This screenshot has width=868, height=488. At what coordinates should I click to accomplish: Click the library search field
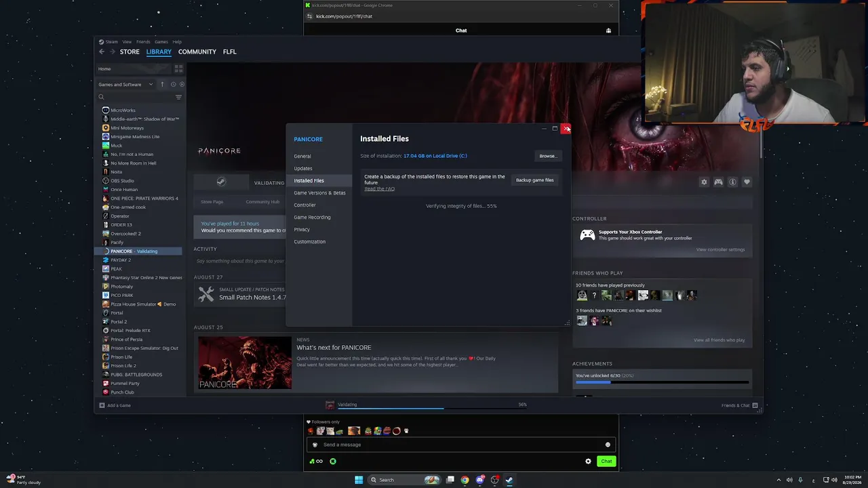point(136,97)
